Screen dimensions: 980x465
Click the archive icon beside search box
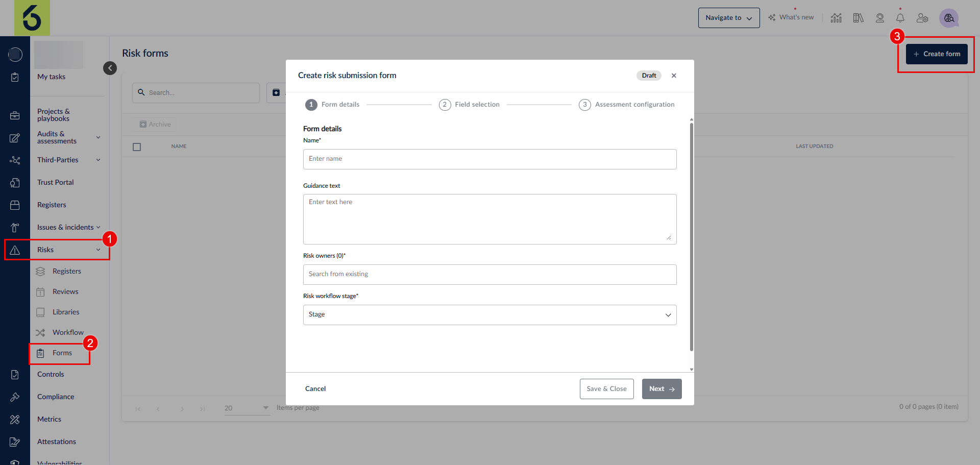276,92
